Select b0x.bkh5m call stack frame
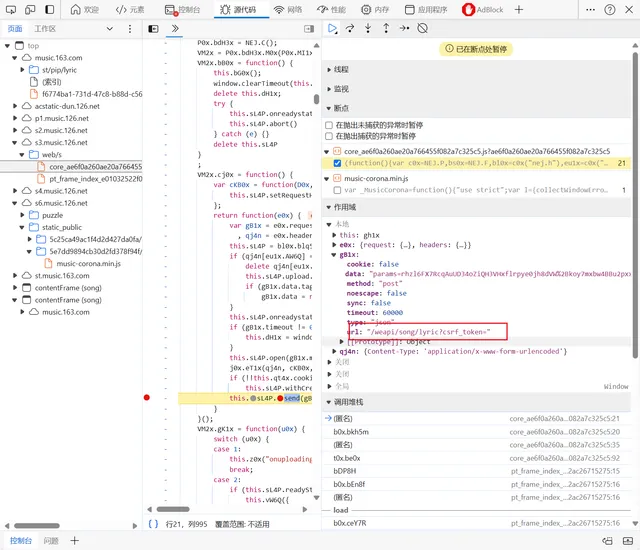The width and height of the screenshot is (640, 550). click(x=476, y=432)
